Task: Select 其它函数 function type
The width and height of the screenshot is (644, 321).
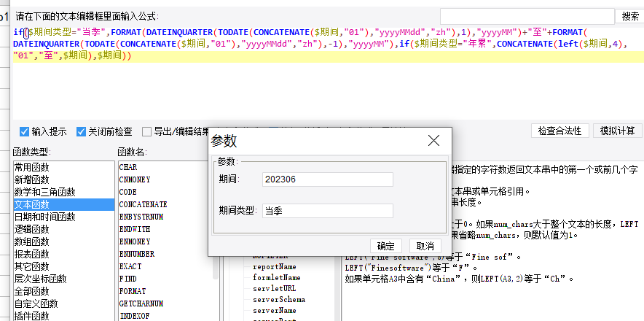Action: 63,266
